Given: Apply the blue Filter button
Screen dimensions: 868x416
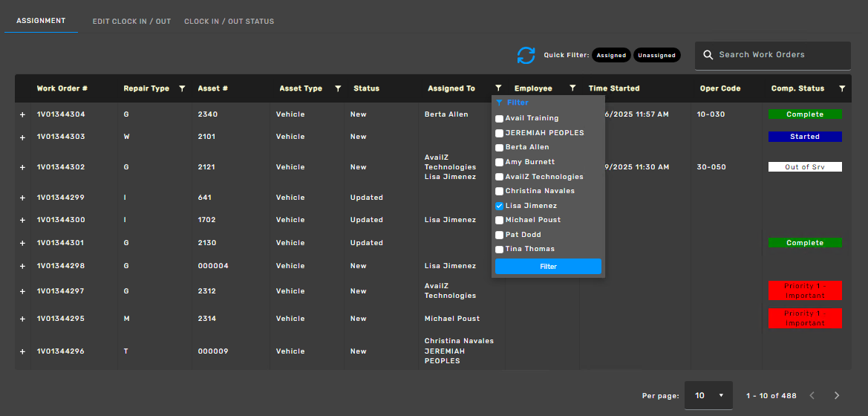Looking at the screenshot, I should [548, 267].
